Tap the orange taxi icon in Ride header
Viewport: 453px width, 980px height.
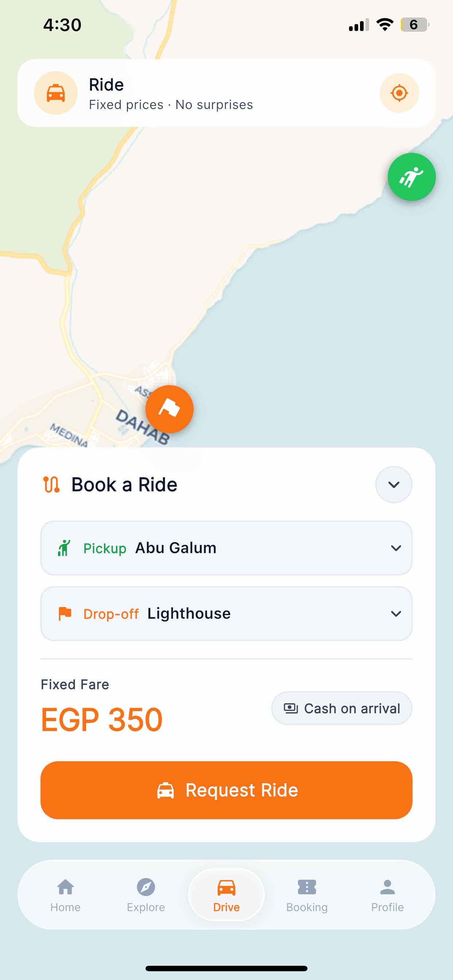pyautogui.click(x=55, y=93)
